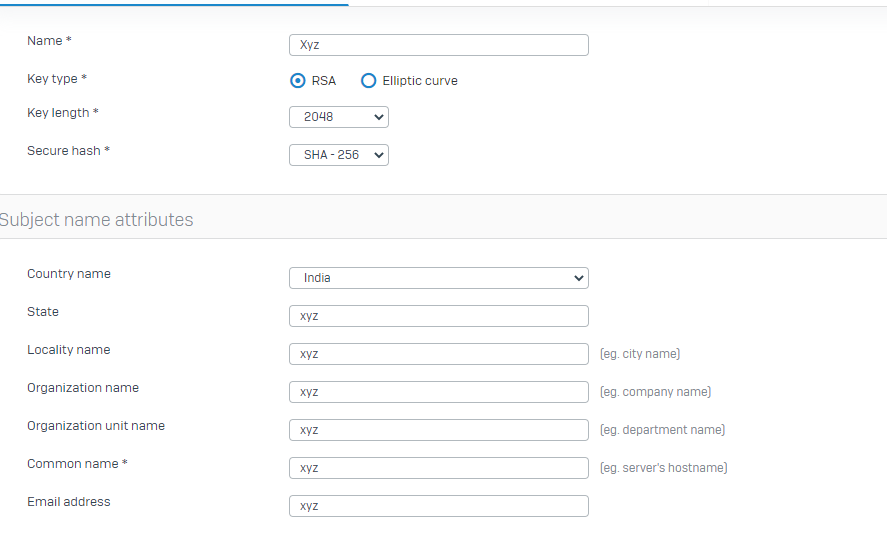Click the Locality name text box
The width and height of the screenshot is (887, 544).
[438, 354]
